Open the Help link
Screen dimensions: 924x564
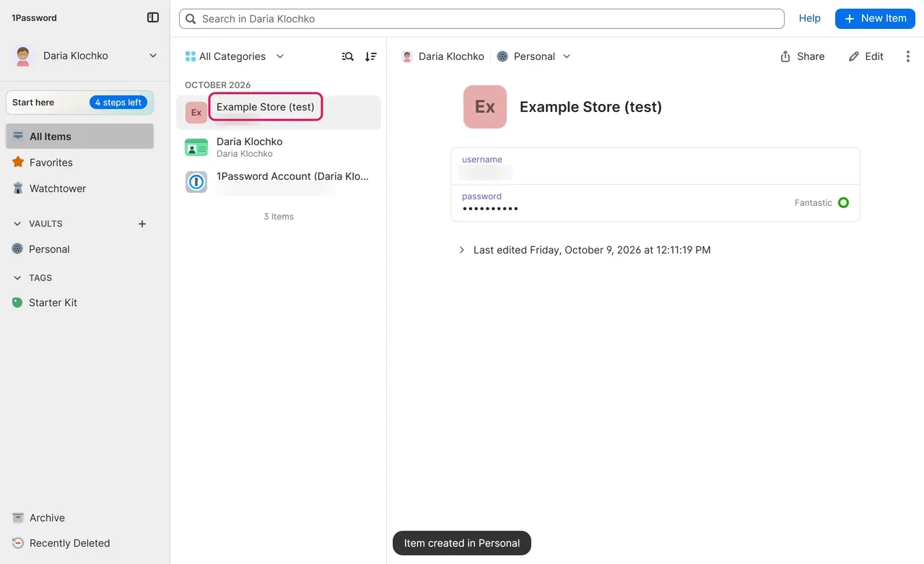click(x=809, y=19)
